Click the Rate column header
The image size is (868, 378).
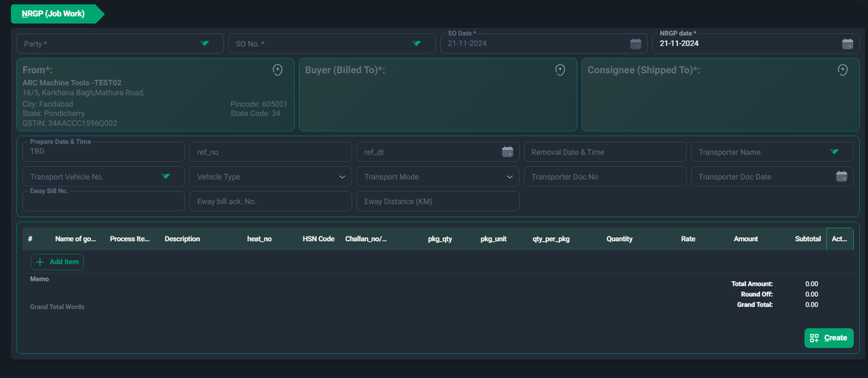[688, 239]
